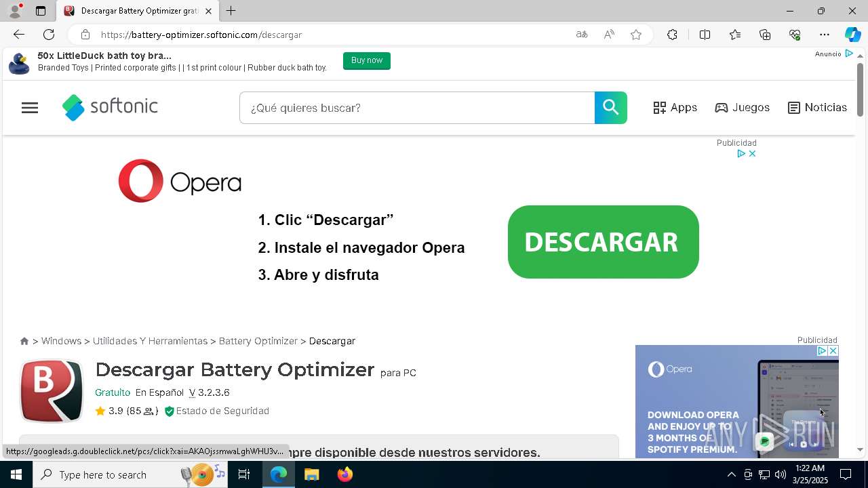Open the Opera Spotify Premium ad

737,401
